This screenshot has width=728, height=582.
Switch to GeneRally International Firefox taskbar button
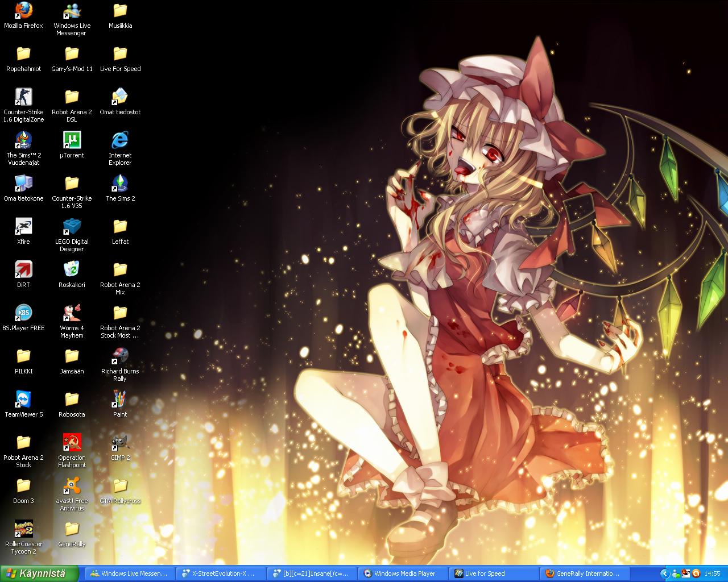point(585,573)
